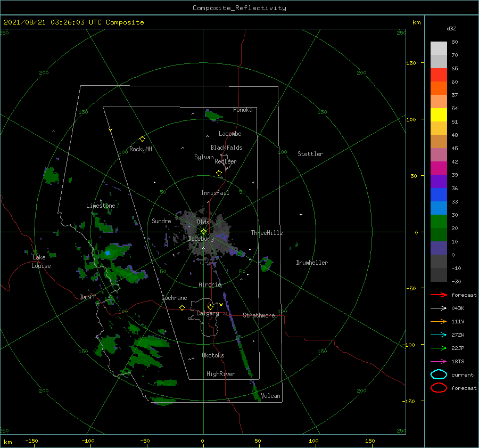Click the red forecast ellipse icon
The height and width of the screenshot is (448, 479).
[x=439, y=388]
